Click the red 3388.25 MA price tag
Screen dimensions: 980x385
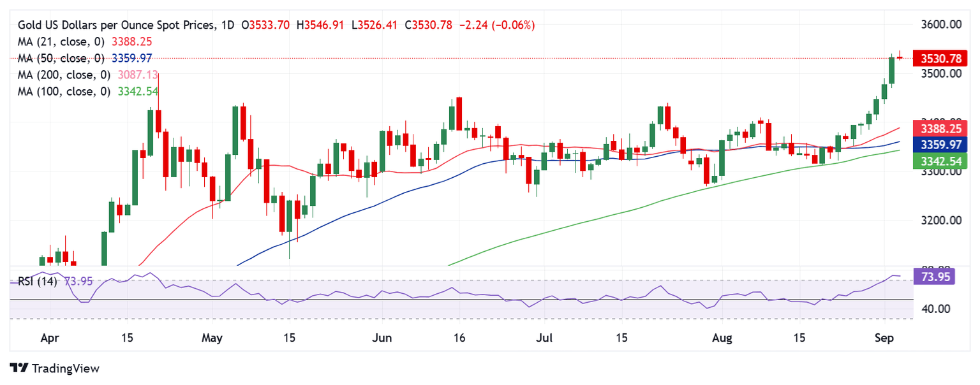[x=940, y=127]
